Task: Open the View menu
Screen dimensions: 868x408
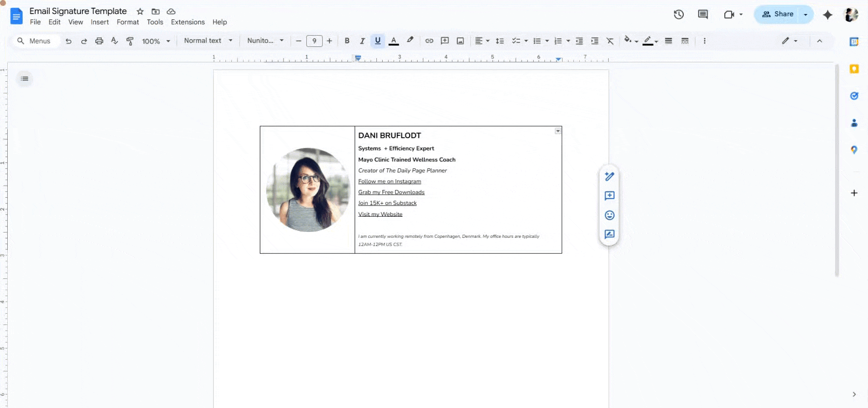Action: 75,22
